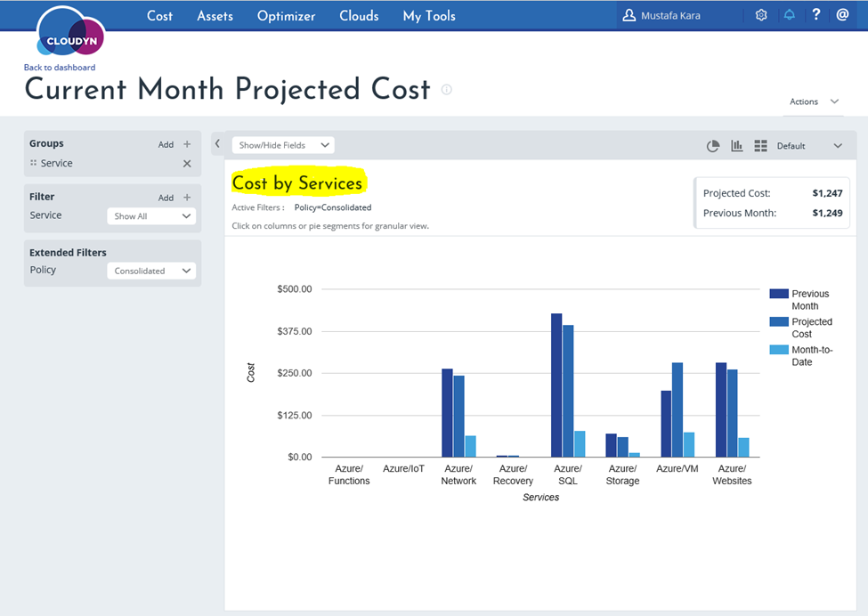Click the Projected Cost $1,247 value

pyautogui.click(x=827, y=193)
